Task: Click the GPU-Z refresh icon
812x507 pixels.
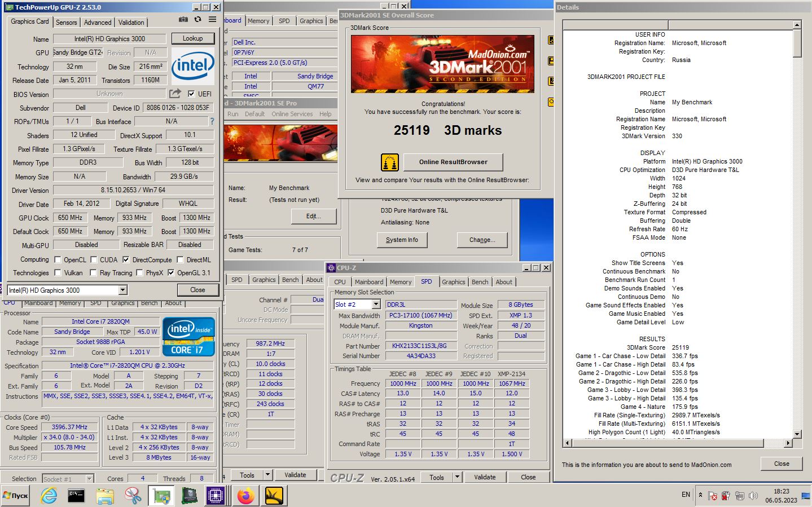Action: (x=197, y=19)
